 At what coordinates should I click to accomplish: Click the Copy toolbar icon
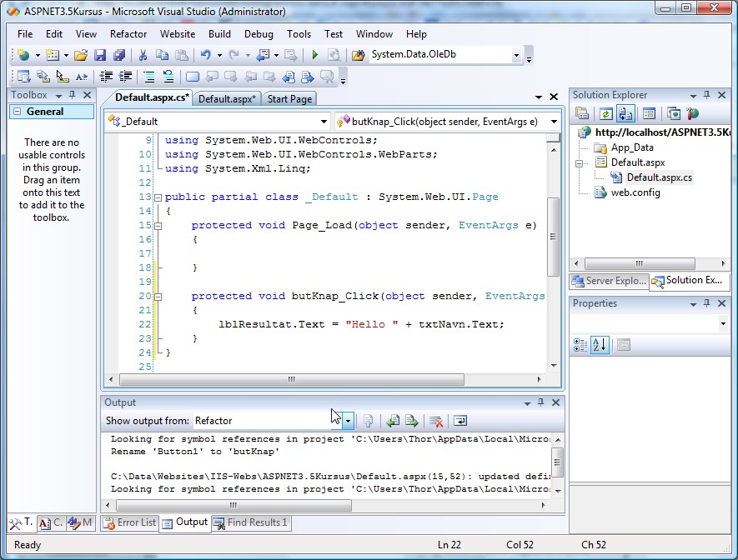click(x=162, y=56)
